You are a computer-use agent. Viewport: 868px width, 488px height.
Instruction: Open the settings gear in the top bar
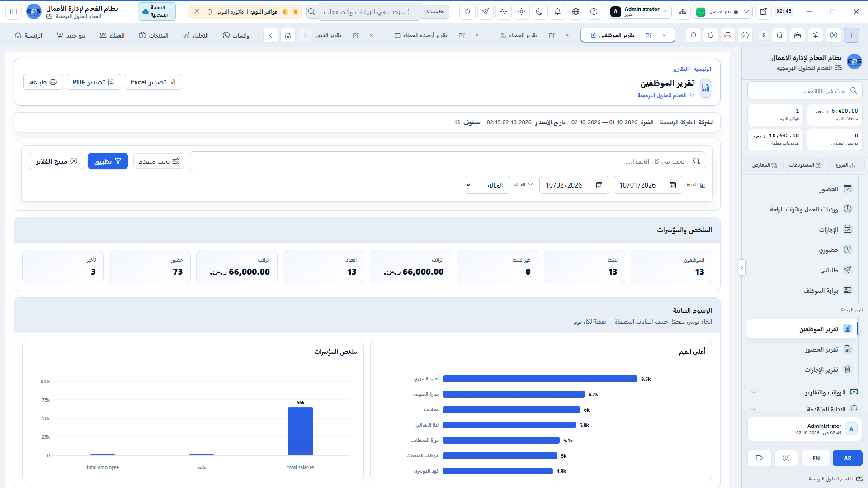521,12
